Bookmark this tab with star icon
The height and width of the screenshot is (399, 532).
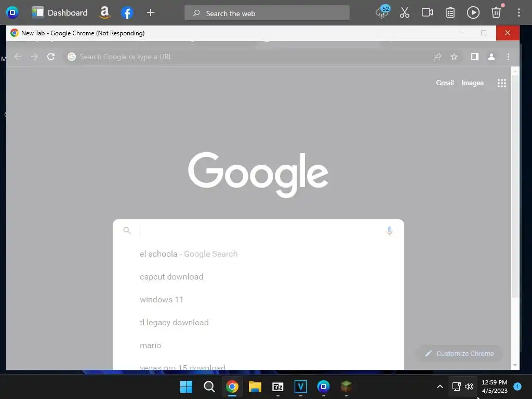pos(454,57)
